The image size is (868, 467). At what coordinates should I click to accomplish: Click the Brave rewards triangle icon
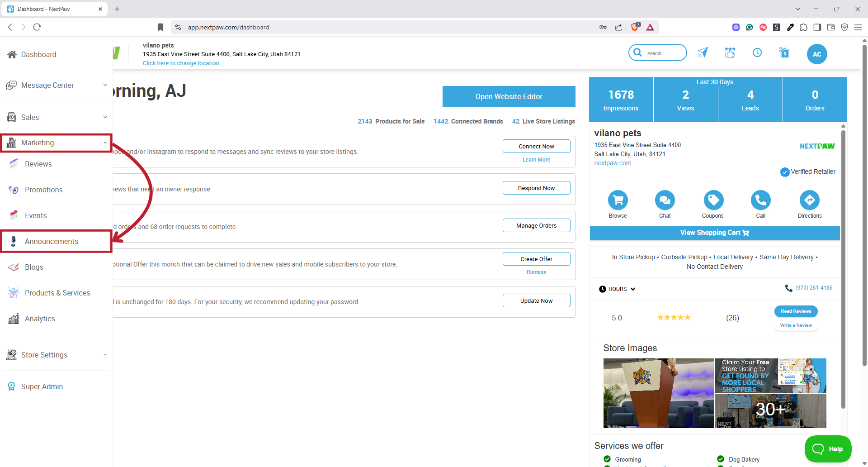coord(650,27)
